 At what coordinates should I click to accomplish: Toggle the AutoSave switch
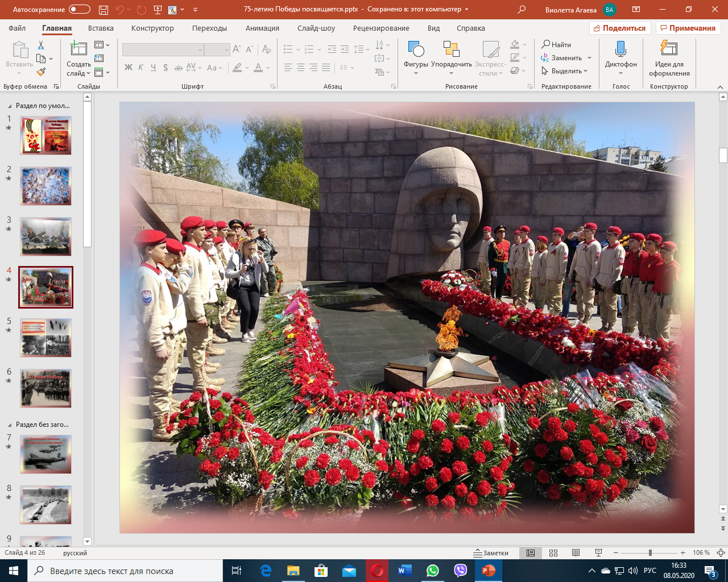click(x=79, y=10)
